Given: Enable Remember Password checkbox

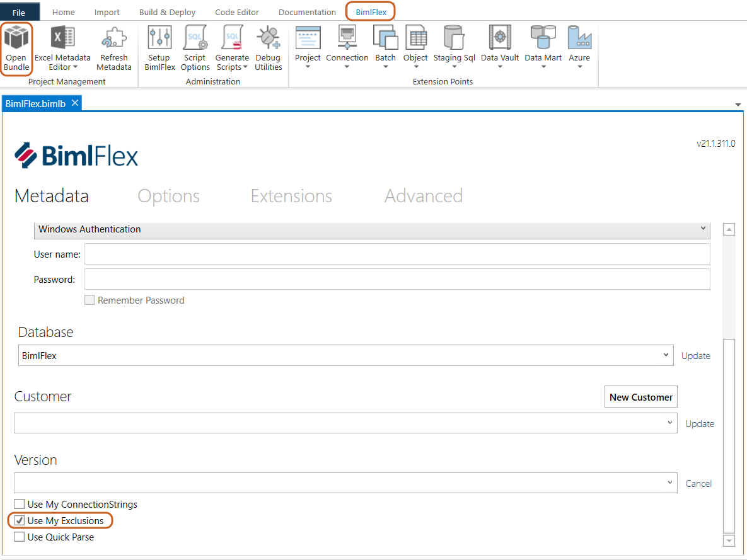Looking at the screenshot, I should (x=89, y=300).
